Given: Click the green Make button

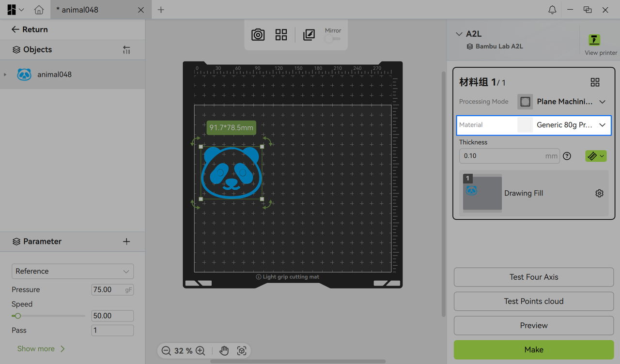Looking at the screenshot, I should pyautogui.click(x=534, y=349).
